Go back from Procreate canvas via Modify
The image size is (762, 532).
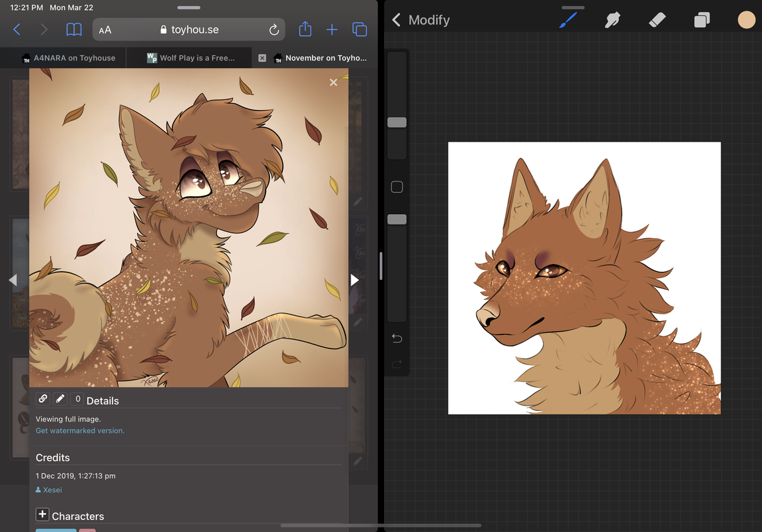[x=421, y=20]
